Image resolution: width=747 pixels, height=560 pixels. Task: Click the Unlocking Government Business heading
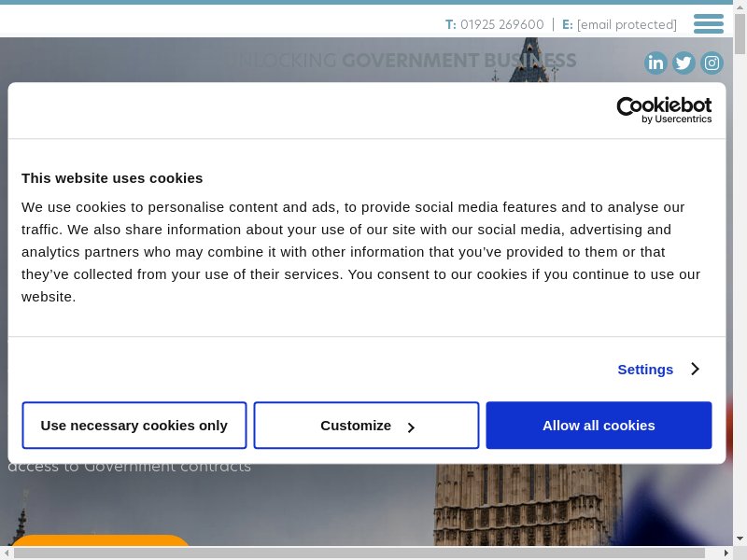tap(404, 62)
